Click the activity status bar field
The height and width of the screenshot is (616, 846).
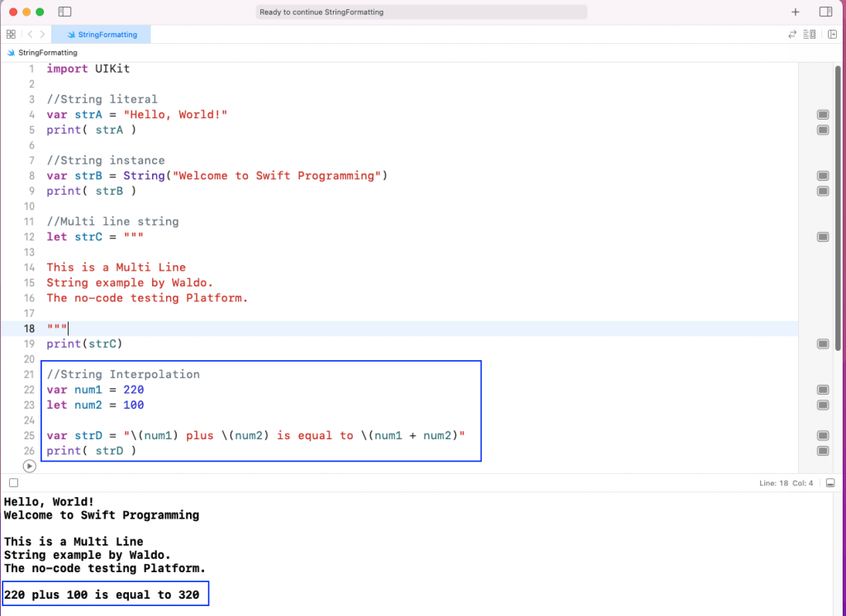pos(421,12)
